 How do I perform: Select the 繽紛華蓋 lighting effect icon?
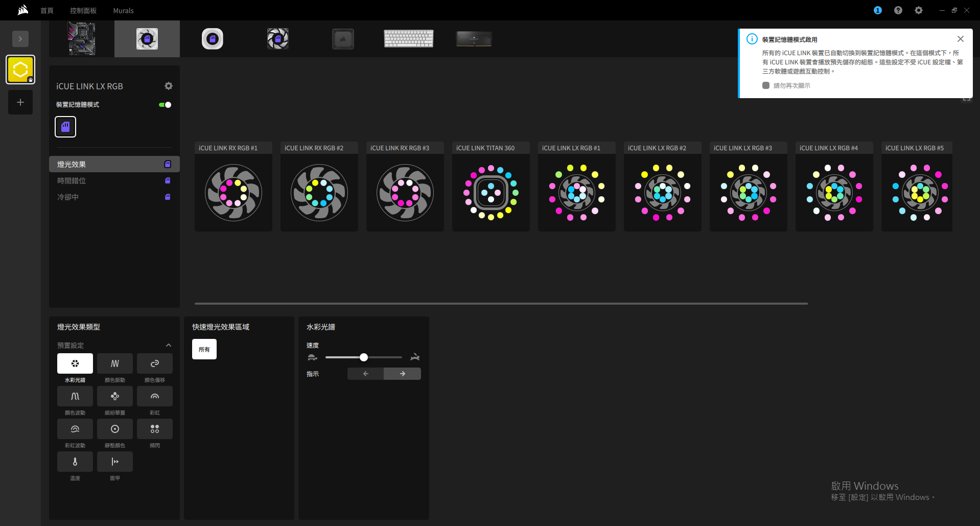[x=114, y=396]
